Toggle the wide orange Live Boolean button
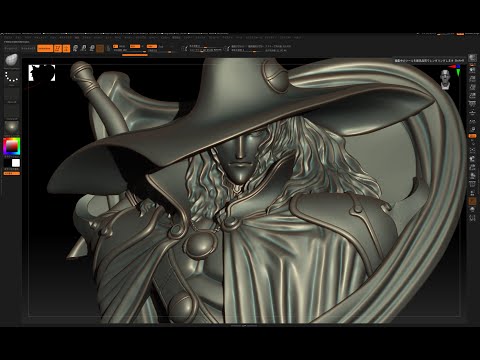This screenshot has height=360, width=480. (x=45, y=48)
